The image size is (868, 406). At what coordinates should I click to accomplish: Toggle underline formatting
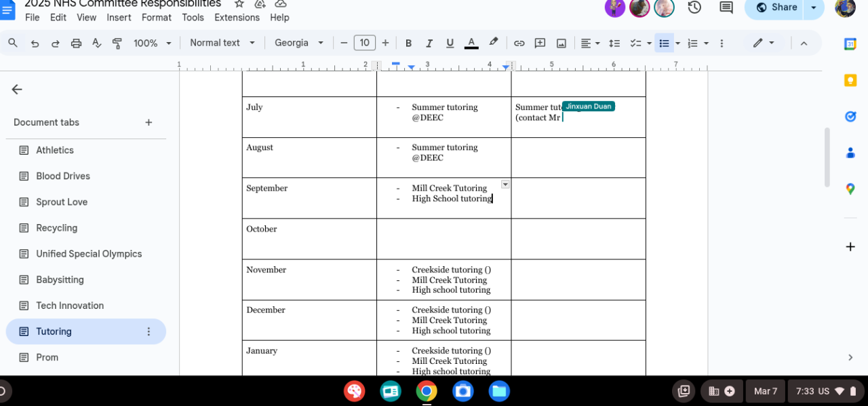coord(450,43)
